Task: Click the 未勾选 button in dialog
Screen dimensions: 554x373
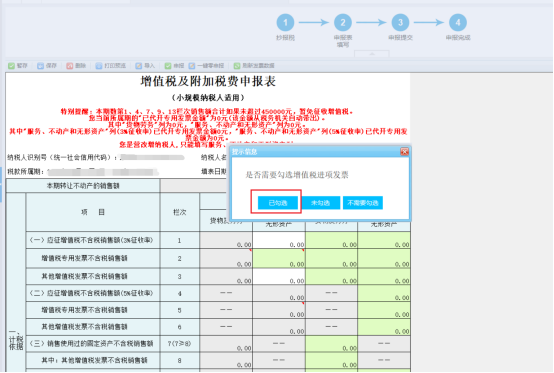Action: tap(320, 203)
